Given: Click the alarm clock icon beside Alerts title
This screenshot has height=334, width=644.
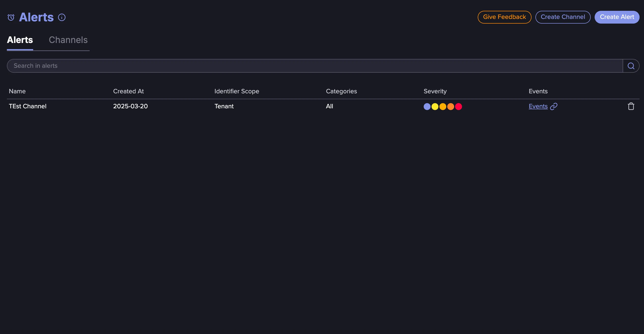Looking at the screenshot, I should coord(11,17).
